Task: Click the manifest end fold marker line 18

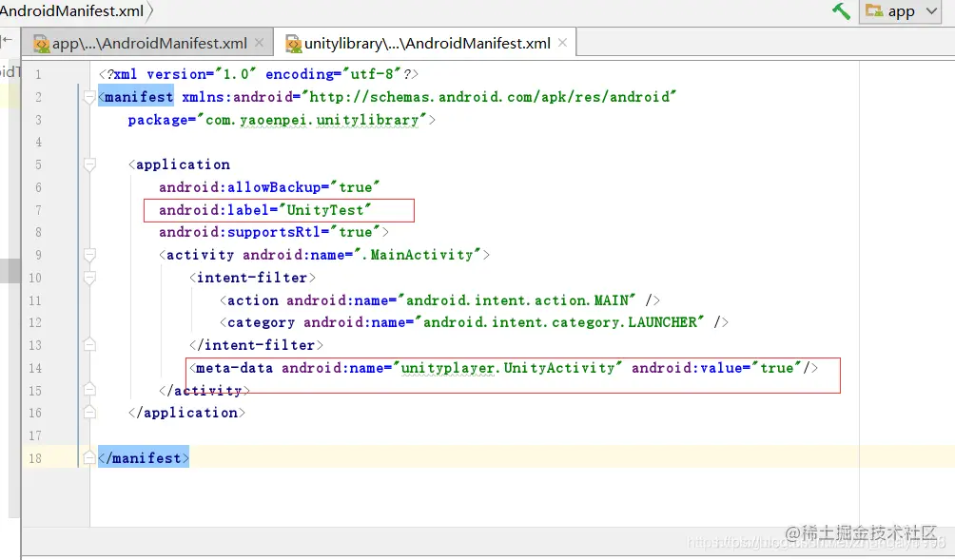Action: (89, 457)
